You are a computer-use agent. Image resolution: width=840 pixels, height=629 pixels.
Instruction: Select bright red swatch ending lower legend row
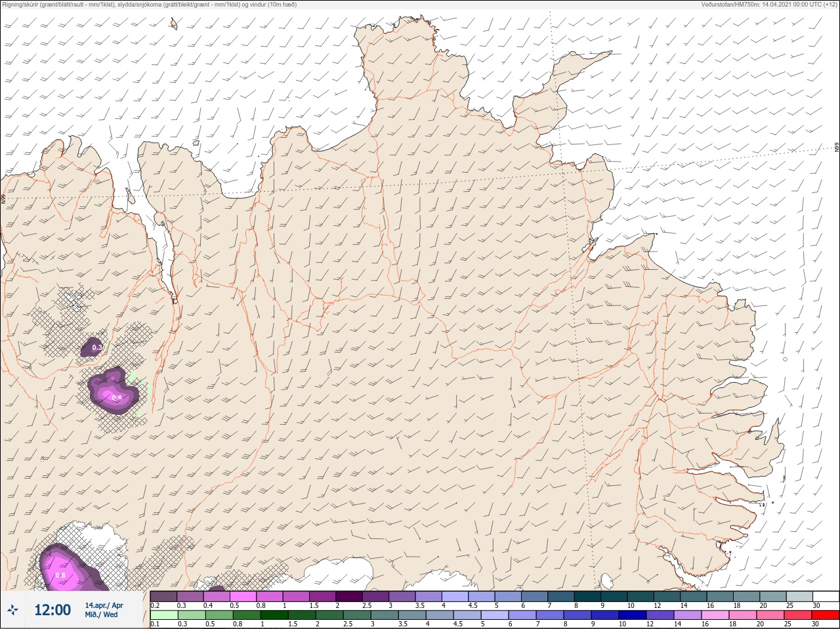[826, 615]
